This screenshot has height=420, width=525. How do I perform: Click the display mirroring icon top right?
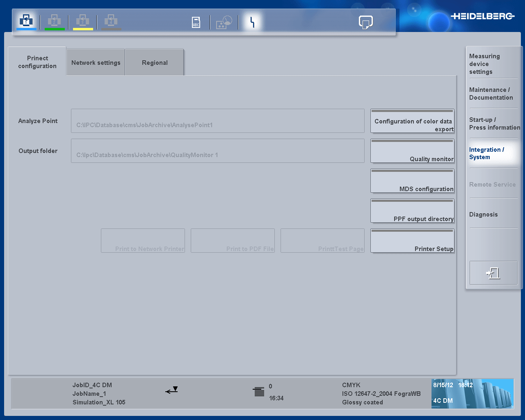pyautogui.click(x=365, y=22)
